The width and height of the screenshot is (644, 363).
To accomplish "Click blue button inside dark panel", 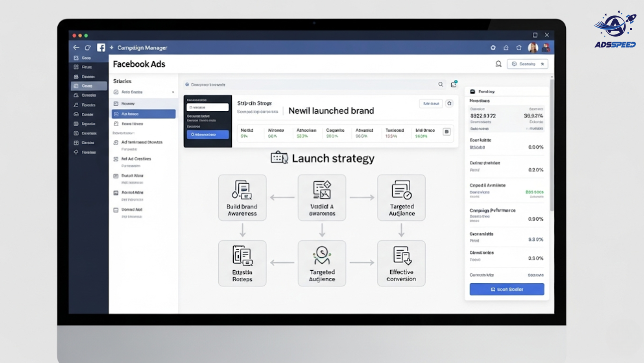I will tap(207, 134).
